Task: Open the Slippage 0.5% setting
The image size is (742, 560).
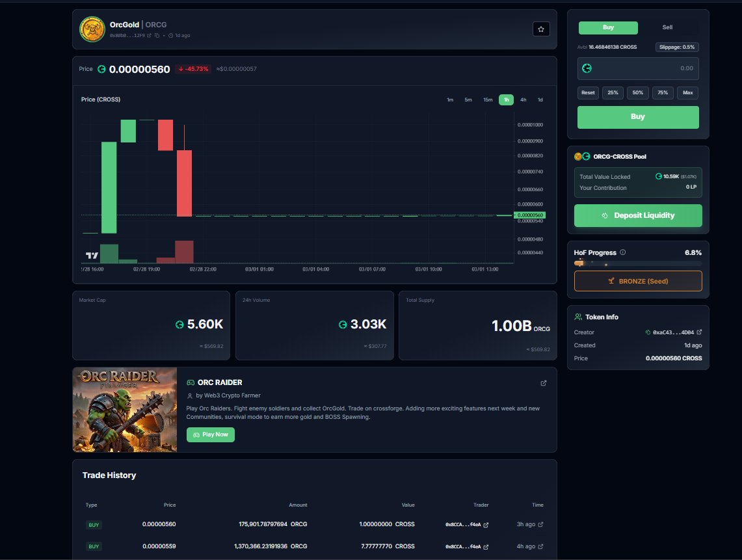Action: [x=678, y=47]
